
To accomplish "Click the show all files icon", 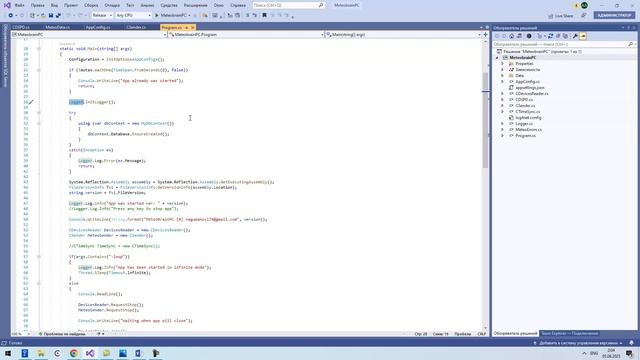I will coord(565,36).
